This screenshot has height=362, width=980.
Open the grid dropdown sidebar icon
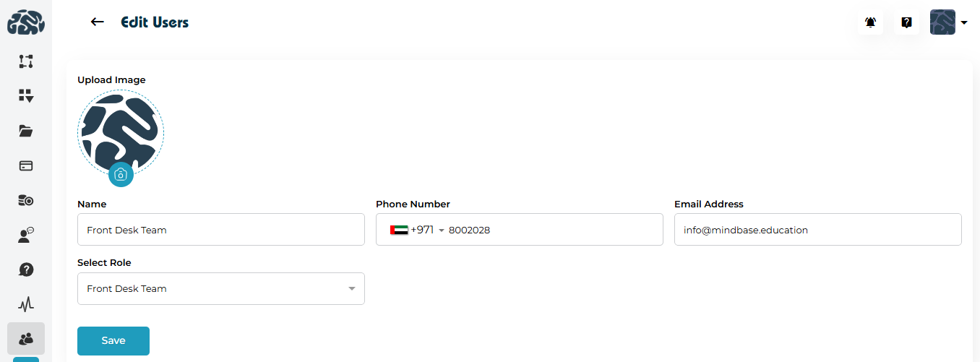tap(26, 96)
